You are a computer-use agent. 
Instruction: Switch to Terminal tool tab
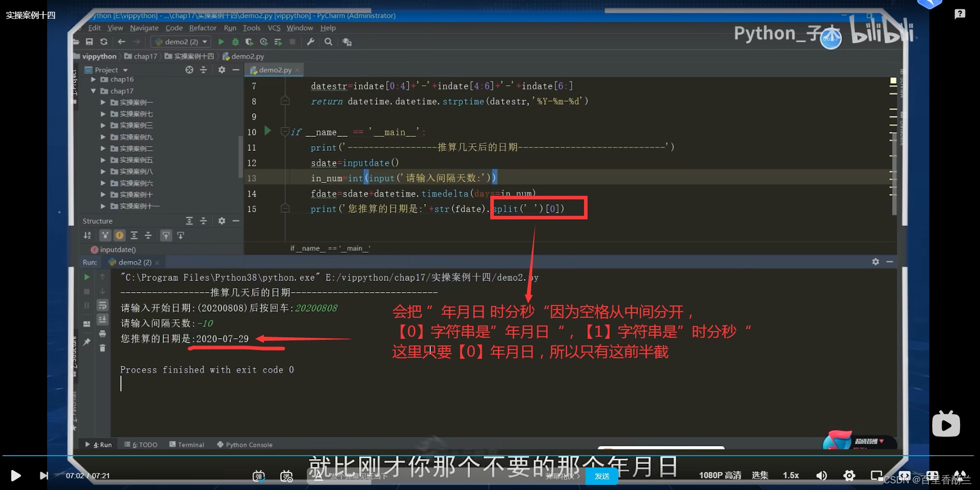[x=187, y=444]
